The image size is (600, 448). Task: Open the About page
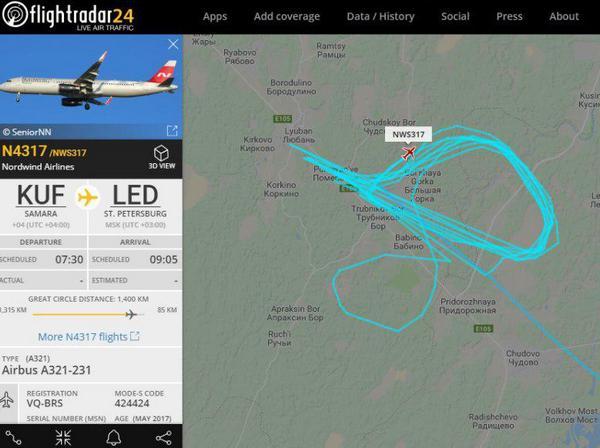564,16
